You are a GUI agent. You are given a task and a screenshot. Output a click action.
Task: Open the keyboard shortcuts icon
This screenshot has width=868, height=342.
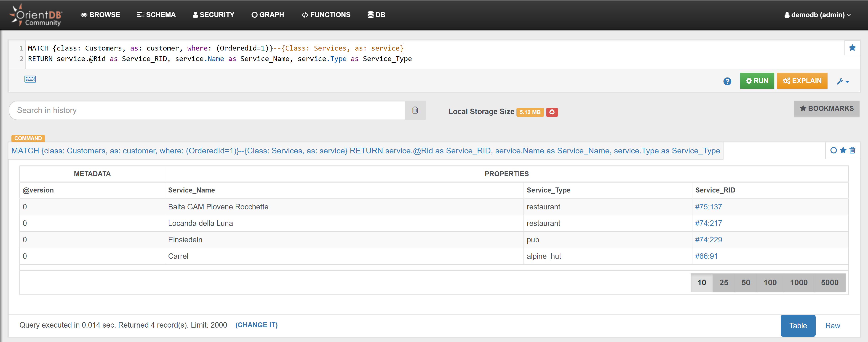[30, 79]
